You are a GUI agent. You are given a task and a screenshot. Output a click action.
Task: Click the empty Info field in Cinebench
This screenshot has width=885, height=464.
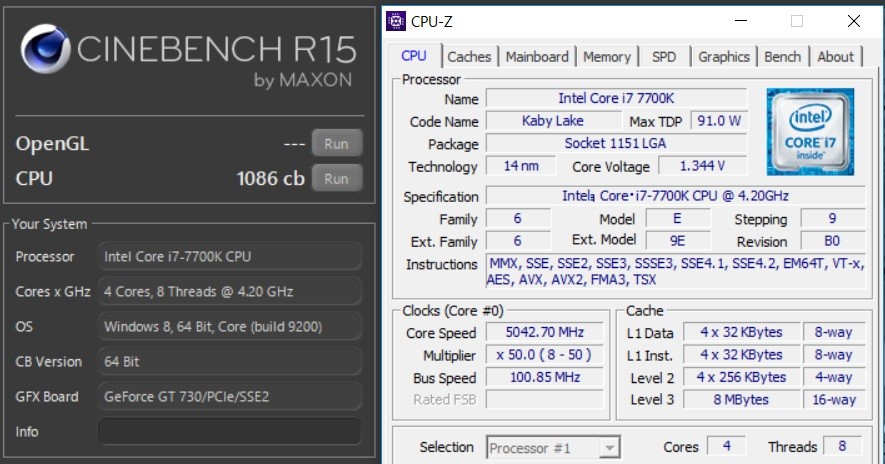click(230, 431)
